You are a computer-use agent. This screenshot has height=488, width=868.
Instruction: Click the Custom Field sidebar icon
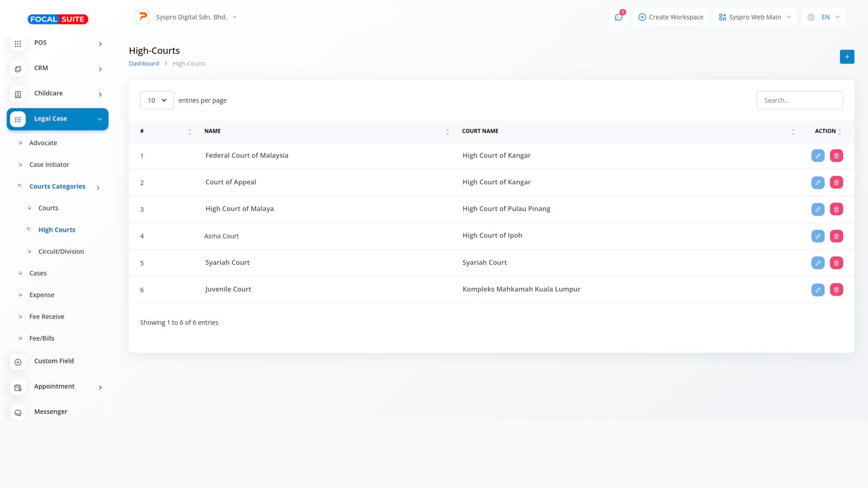point(18,362)
